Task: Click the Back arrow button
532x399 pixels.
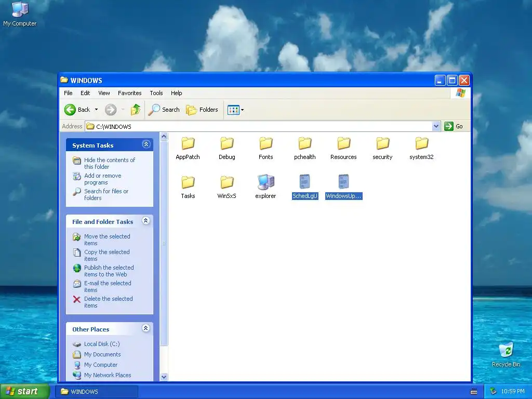Action: pyautogui.click(x=70, y=110)
